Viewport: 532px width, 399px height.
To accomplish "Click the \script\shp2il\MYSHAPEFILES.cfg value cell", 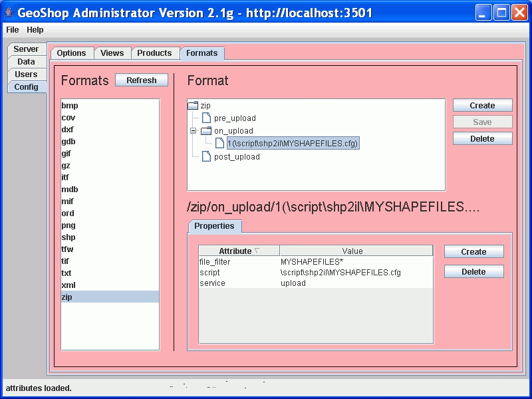I will 356,273.
